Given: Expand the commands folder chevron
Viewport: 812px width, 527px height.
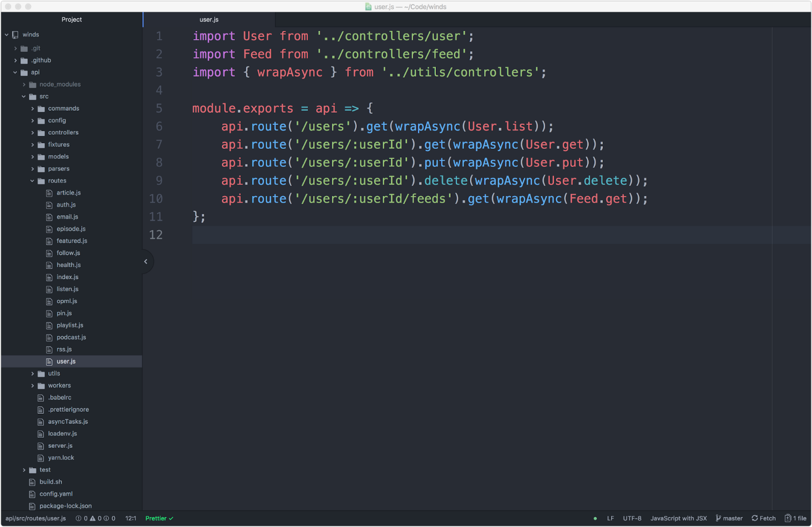Looking at the screenshot, I should tap(32, 109).
